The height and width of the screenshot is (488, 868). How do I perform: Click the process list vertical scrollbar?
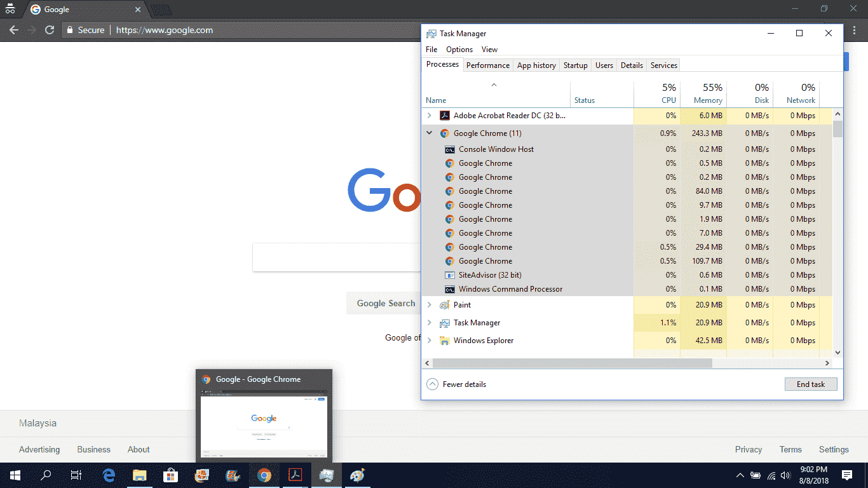[837, 129]
